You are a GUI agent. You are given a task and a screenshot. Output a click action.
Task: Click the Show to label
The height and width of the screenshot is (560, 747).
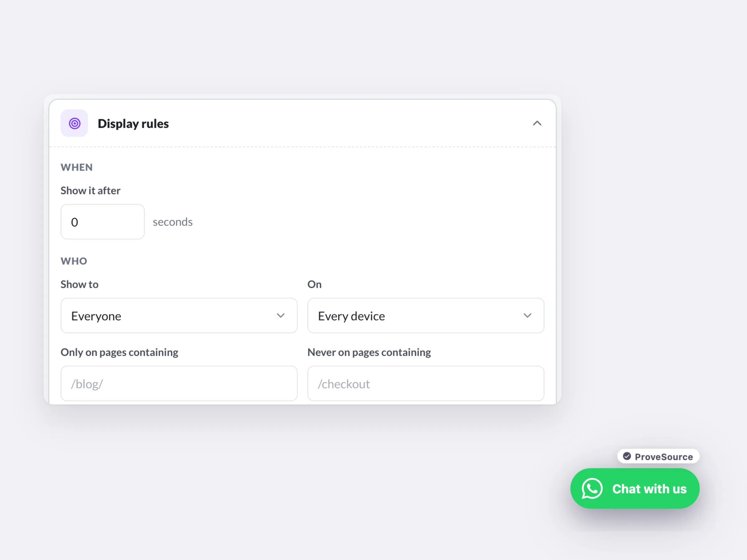(x=79, y=285)
